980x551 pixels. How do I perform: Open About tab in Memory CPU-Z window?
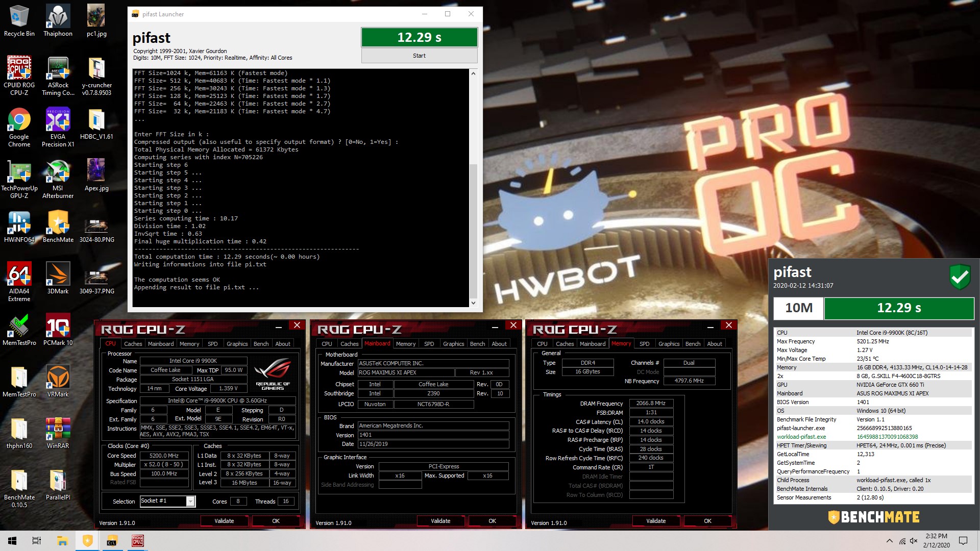point(715,344)
